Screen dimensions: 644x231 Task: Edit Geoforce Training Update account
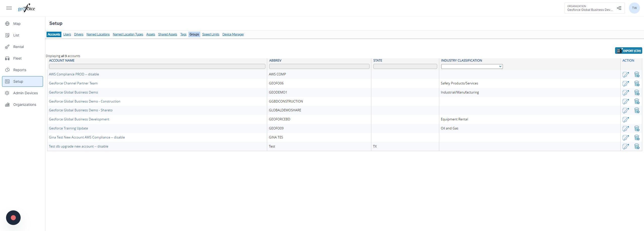point(626,128)
